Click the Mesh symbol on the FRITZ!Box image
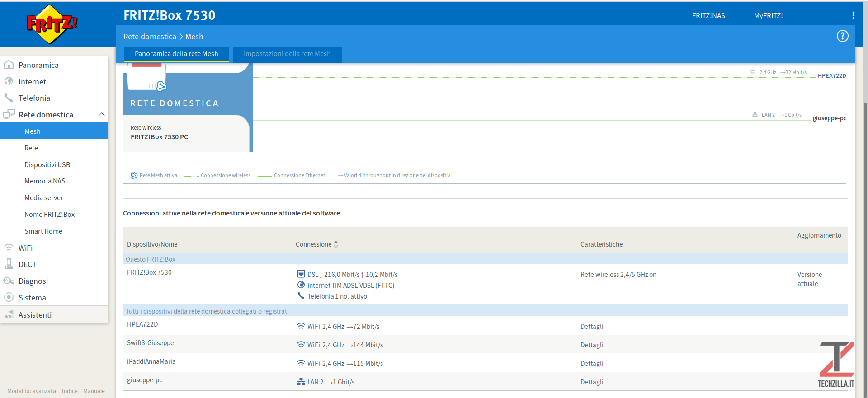The image size is (868, 398). [161, 86]
